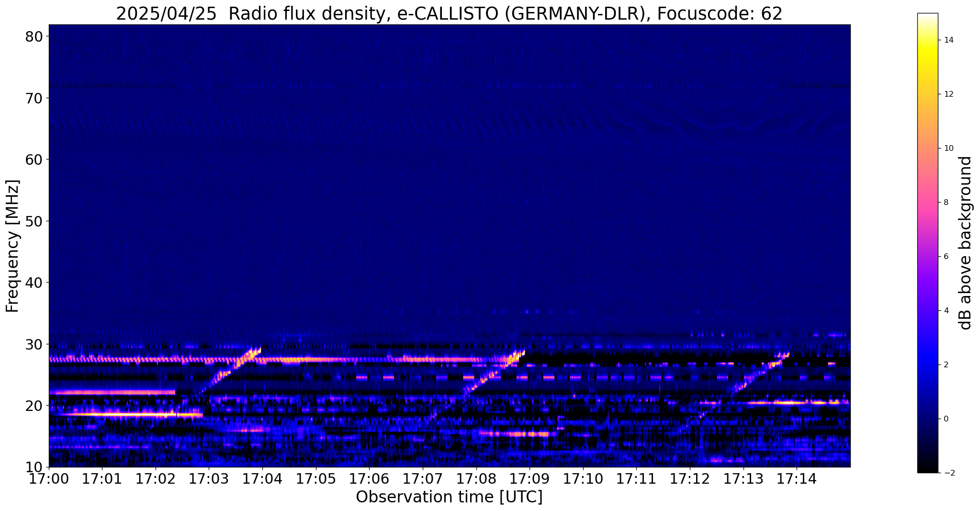
Task: Click the yellow region of the colorbar near 13
Action: (927, 67)
